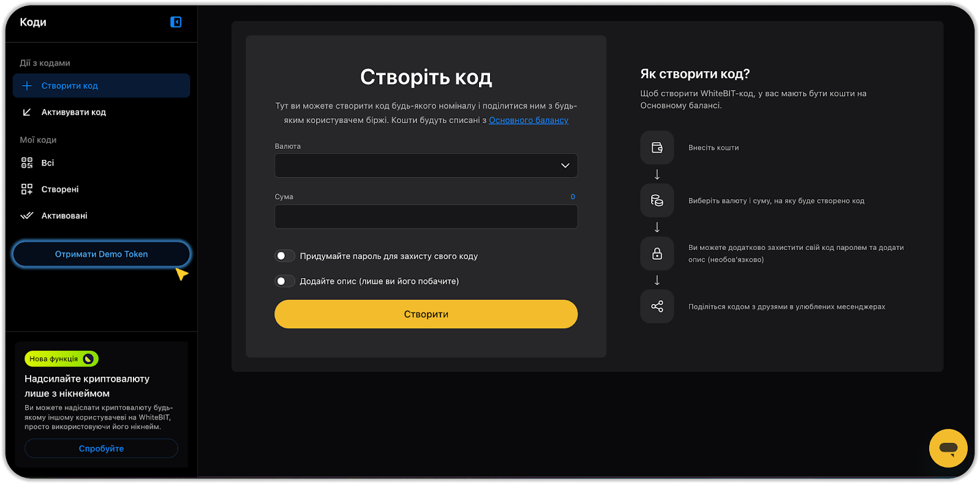The height and width of the screenshot is (484, 980).
Task: Click the arrow icon beside Активувати код
Action: coord(27,112)
